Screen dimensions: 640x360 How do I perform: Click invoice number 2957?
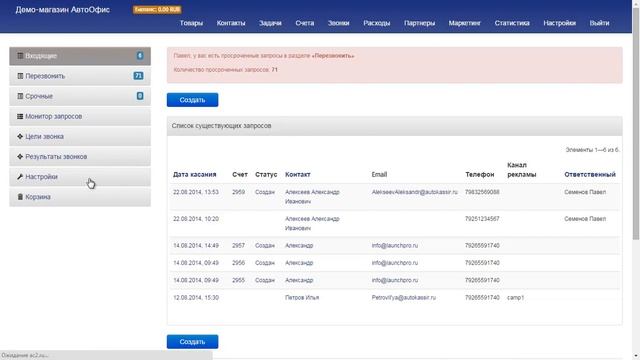tap(238, 245)
